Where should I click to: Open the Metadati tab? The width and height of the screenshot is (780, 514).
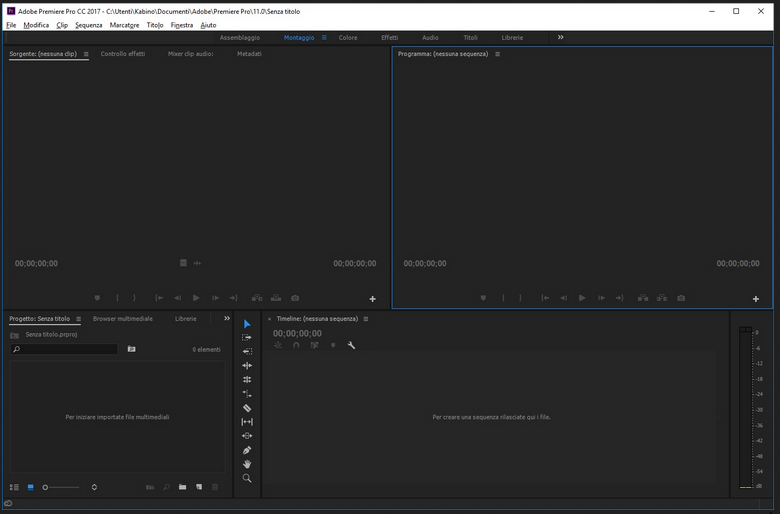(x=249, y=54)
